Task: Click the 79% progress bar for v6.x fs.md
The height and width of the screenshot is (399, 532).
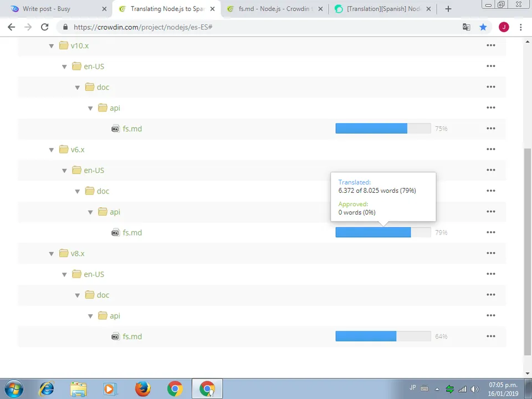Action: pos(383,232)
